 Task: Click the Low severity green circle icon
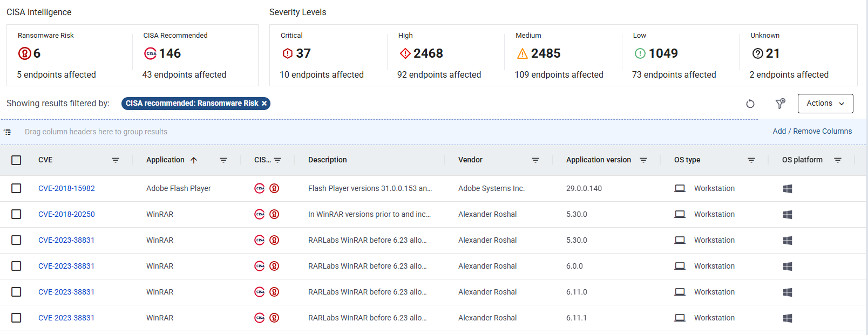(640, 53)
